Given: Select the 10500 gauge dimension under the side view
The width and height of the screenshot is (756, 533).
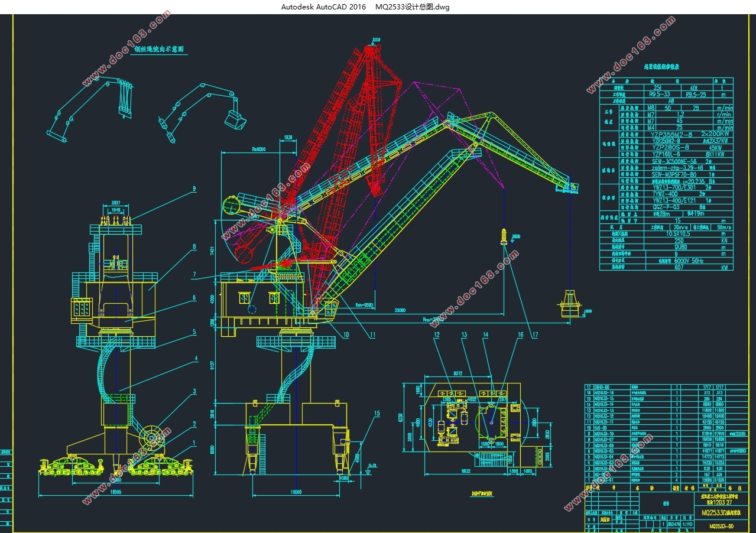Looking at the screenshot, I should pos(296,492).
